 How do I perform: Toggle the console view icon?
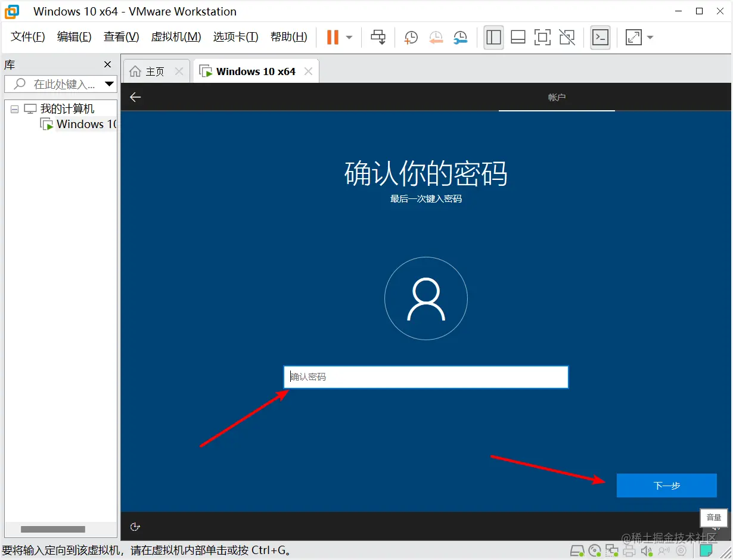(x=600, y=37)
